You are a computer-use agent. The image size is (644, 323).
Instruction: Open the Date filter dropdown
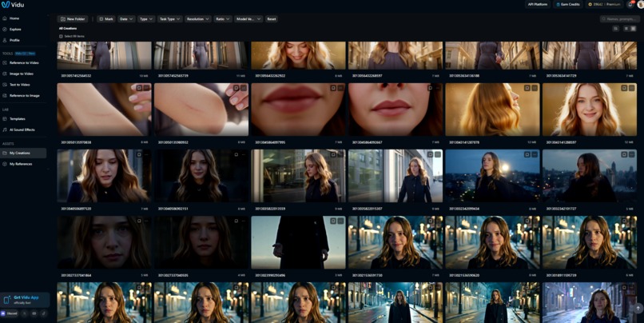point(126,19)
